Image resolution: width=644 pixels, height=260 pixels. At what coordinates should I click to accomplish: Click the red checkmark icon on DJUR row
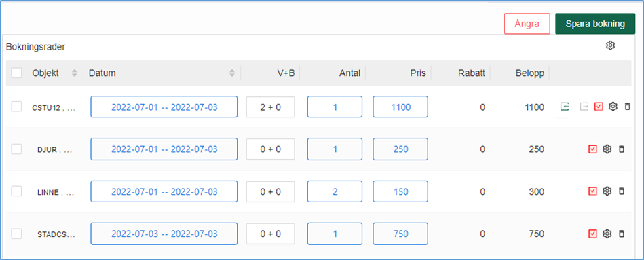tap(592, 149)
